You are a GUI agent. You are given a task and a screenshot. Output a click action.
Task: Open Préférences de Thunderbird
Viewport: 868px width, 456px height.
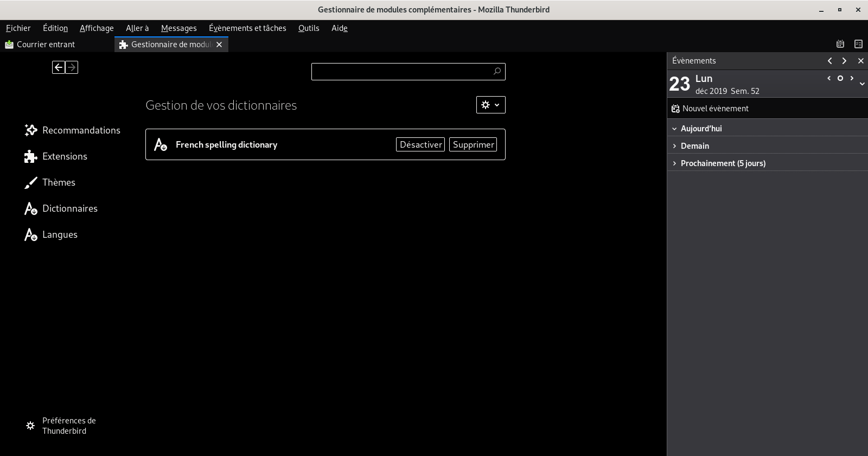pyautogui.click(x=61, y=426)
